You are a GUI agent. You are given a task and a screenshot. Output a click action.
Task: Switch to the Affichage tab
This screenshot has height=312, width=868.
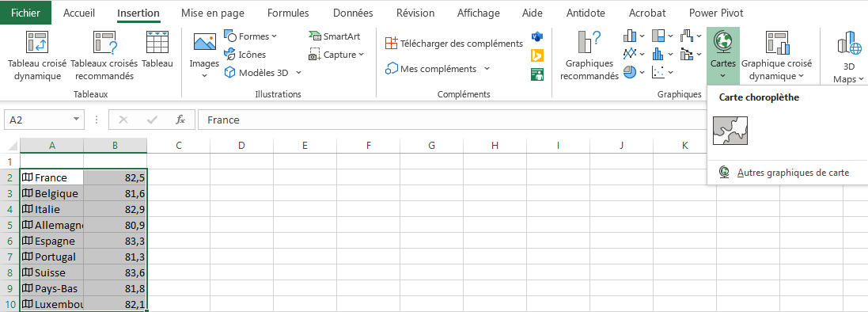coord(478,13)
